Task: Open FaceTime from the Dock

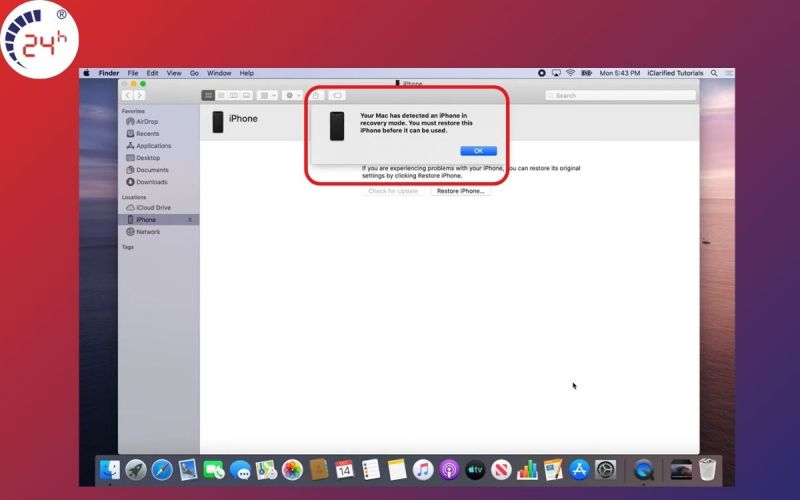Action: (214, 469)
